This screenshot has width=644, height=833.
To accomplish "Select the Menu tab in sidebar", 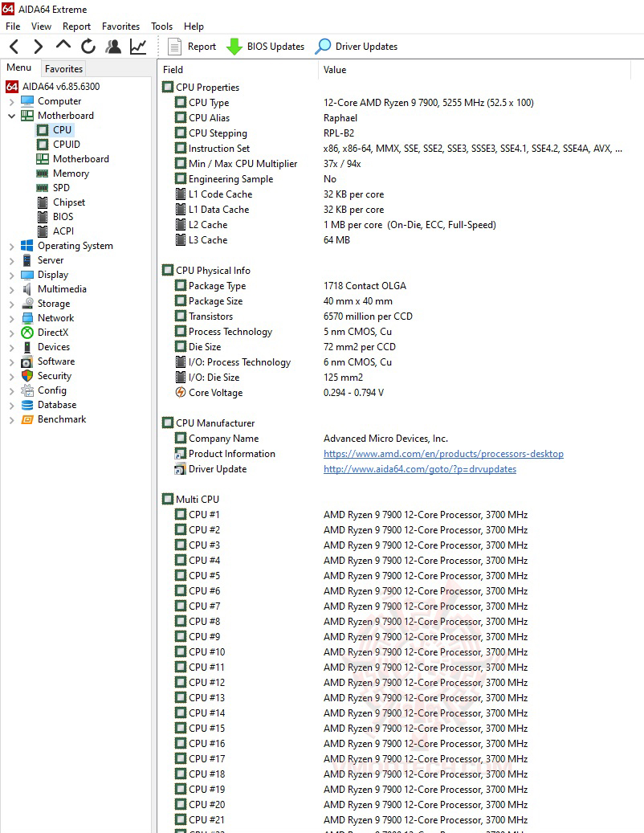I will pyautogui.click(x=19, y=67).
